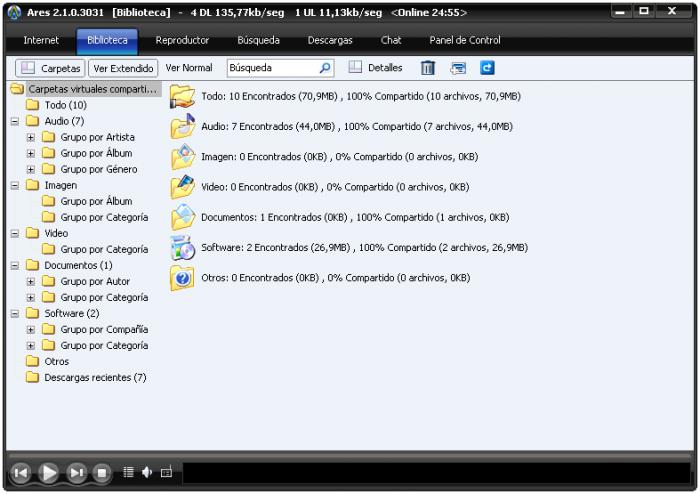Image resolution: width=700 pixels, height=494 pixels.
Task: Select Grupo por Categoría under Video
Action: coord(104,249)
